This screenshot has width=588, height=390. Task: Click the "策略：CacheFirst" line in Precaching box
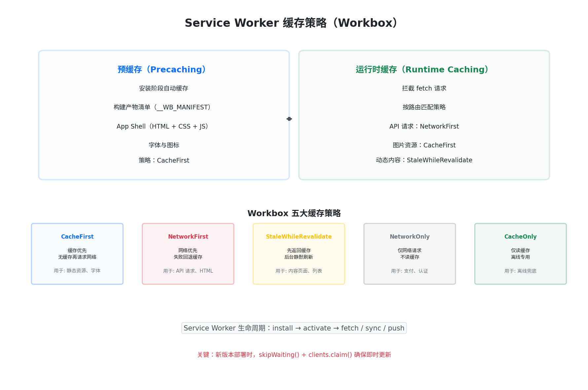(164, 160)
